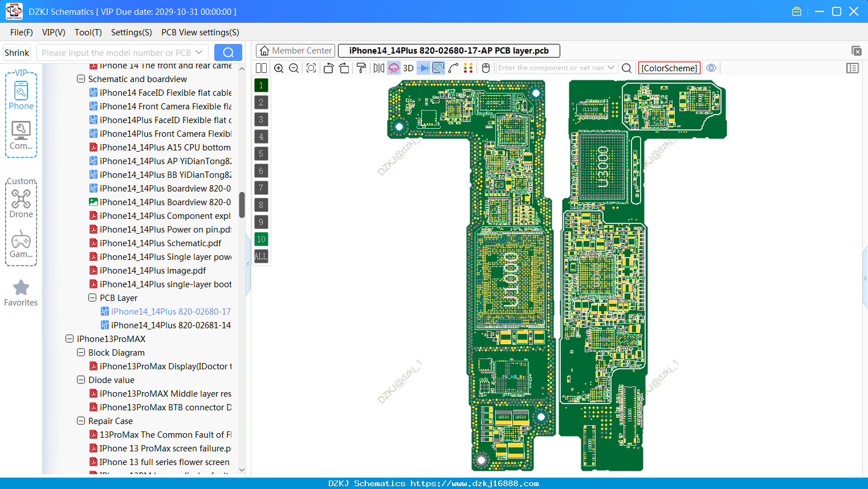Screen dimensions: 868x489
Task: Click the blue search button
Action: (x=228, y=52)
